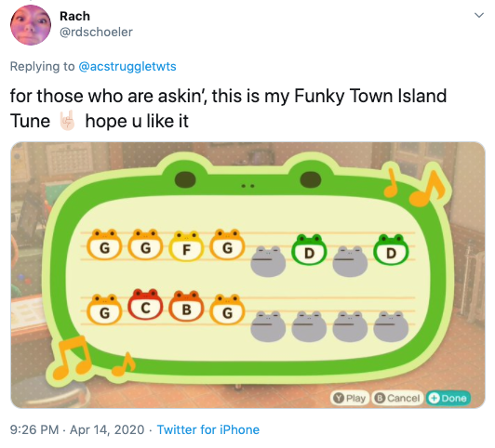Select the red C frog note
The image size is (495, 448).
[x=145, y=304]
